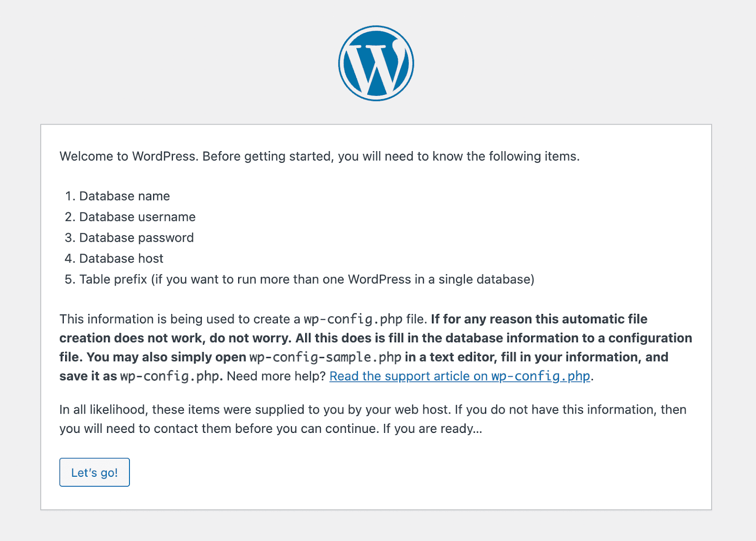The image size is (756, 541).
Task: Open the wp-config.php support article link
Action: (x=460, y=376)
